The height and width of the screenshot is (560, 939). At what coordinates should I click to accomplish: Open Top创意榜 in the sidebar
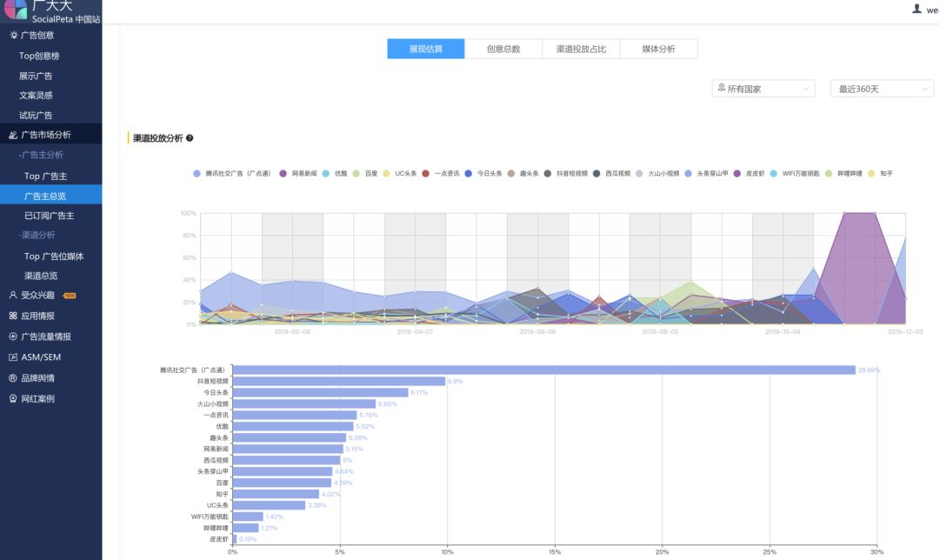point(39,56)
